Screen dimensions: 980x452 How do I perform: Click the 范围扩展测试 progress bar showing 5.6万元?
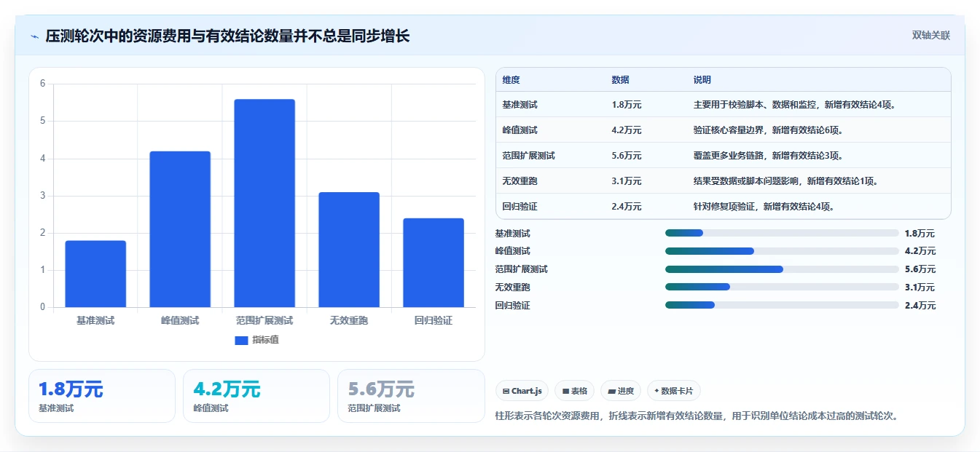click(x=782, y=269)
